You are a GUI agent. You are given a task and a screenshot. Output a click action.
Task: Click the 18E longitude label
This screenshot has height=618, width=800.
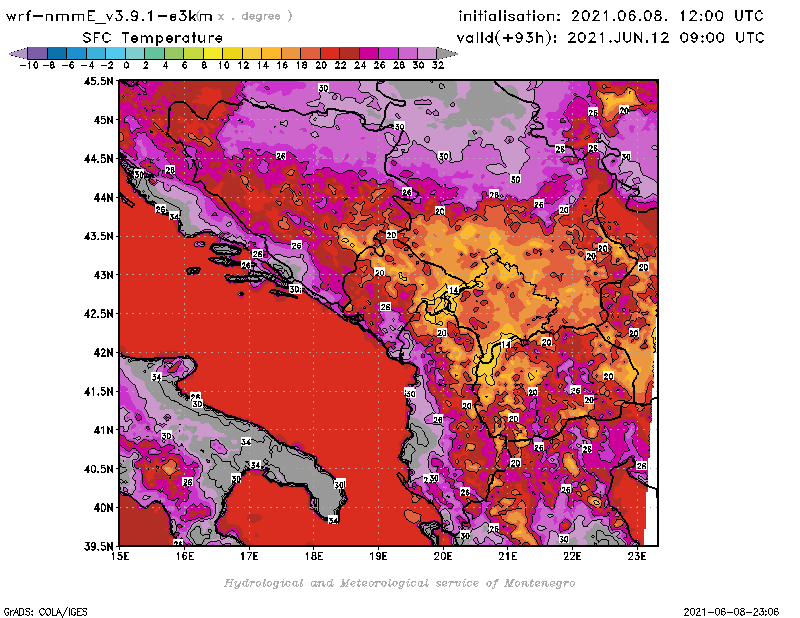(x=314, y=556)
